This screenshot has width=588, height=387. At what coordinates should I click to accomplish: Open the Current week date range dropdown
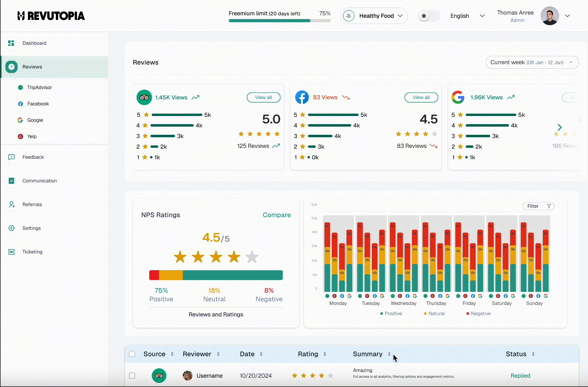pos(532,63)
